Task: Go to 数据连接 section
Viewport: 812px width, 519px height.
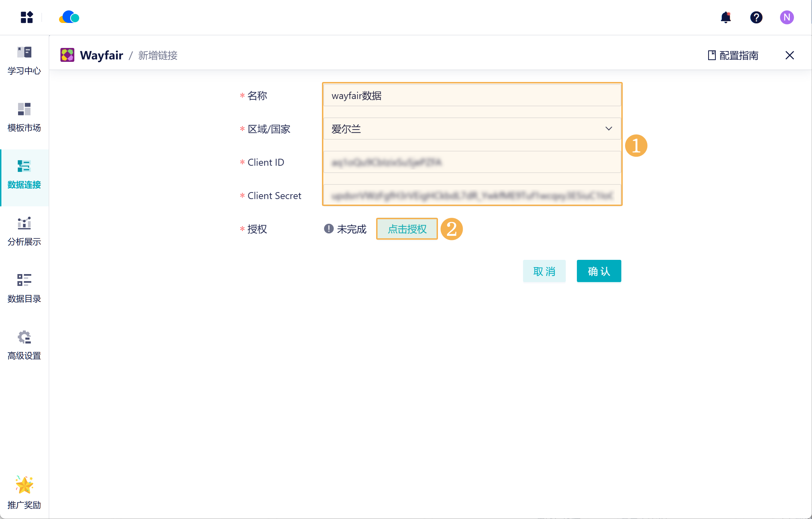Action: [x=24, y=175]
